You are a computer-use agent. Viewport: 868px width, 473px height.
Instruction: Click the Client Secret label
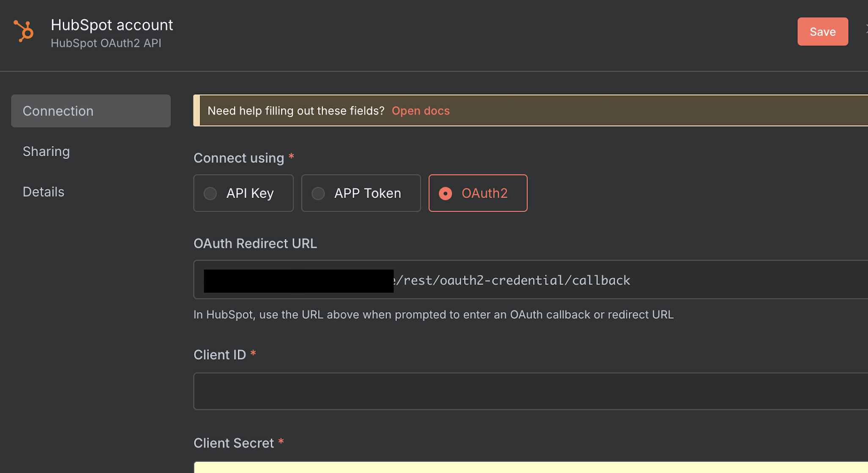[233, 443]
